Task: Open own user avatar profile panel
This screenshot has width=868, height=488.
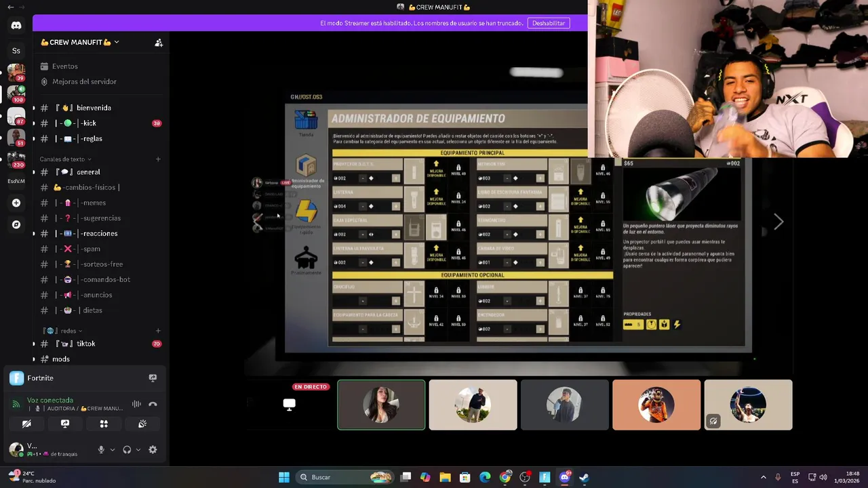Action: click(16, 449)
